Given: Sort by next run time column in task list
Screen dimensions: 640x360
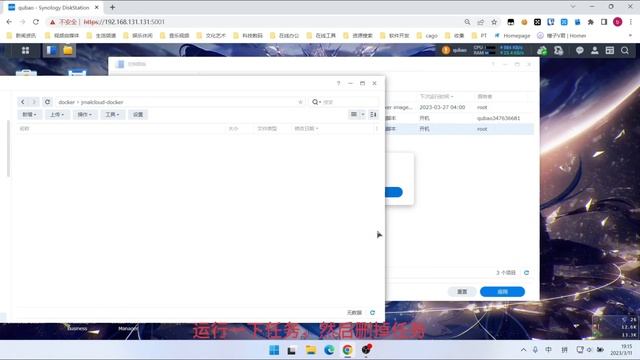Looking at the screenshot, I should click(436, 97).
